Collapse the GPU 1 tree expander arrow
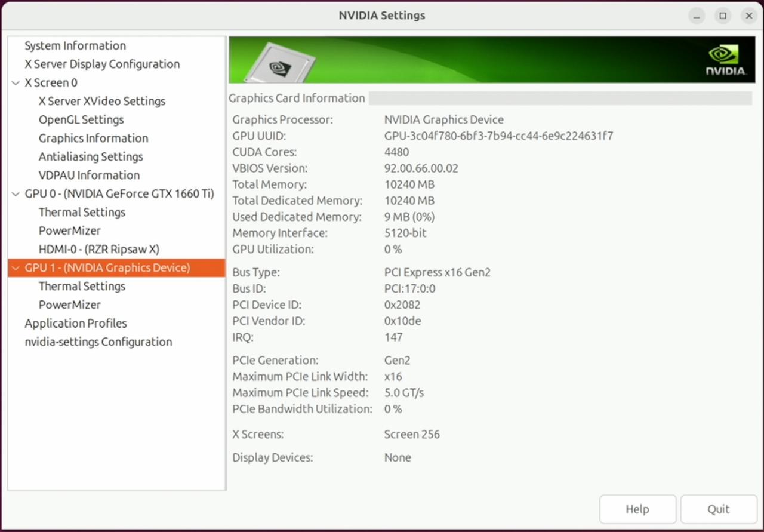This screenshot has width=764, height=532. pos(16,268)
